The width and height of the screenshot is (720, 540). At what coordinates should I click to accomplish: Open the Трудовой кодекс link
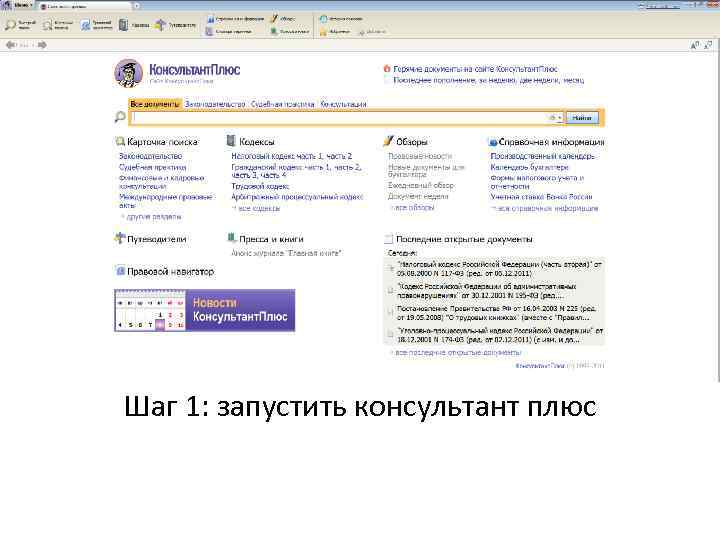(260, 186)
